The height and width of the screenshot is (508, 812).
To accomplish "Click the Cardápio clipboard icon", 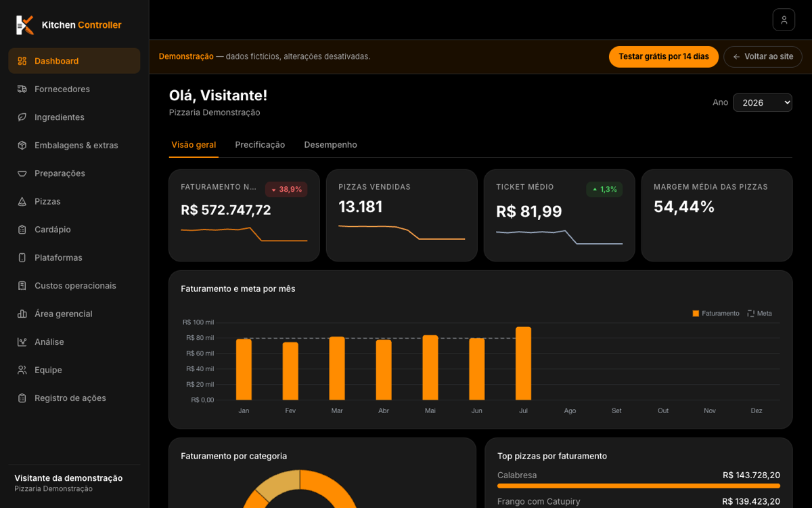I will [22, 230].
